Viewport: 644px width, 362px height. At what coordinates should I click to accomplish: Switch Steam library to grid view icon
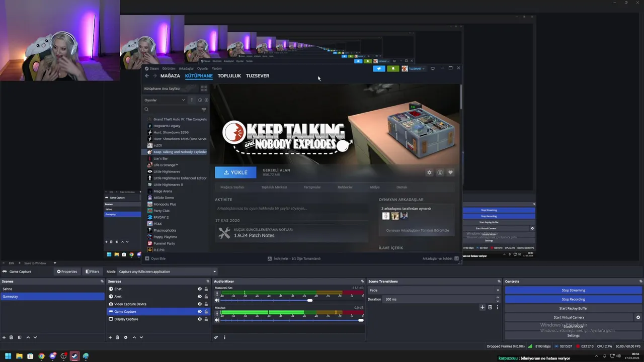[204, 88]
